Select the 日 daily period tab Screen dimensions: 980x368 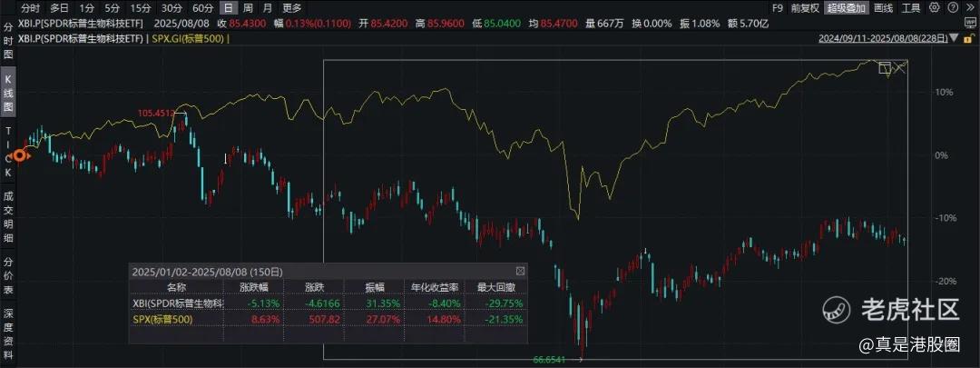pyautogui.click(x=230, y=8)
